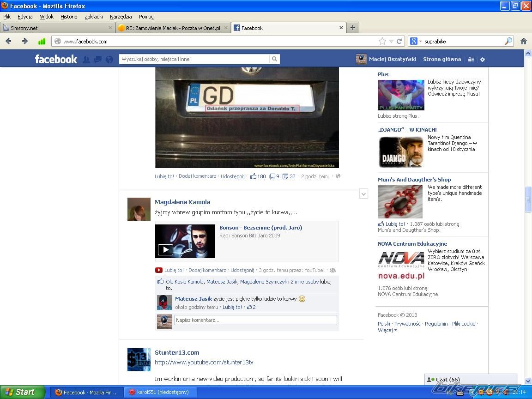Go to Strona główna

coord(442,59)
